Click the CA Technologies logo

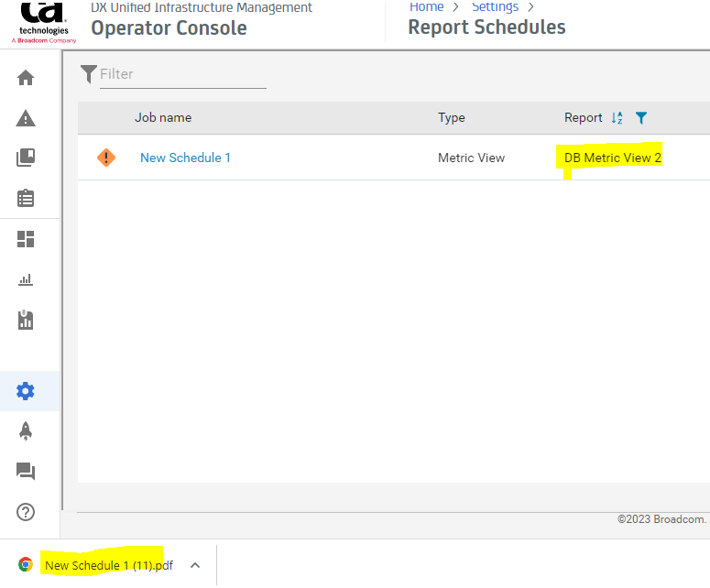pos(44,22)
